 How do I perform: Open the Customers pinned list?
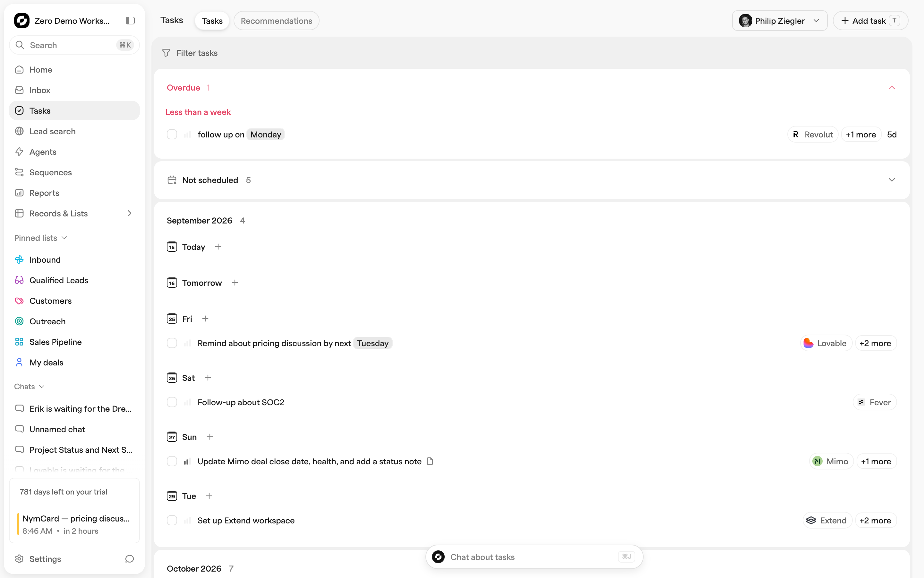(x=74, y=301)
